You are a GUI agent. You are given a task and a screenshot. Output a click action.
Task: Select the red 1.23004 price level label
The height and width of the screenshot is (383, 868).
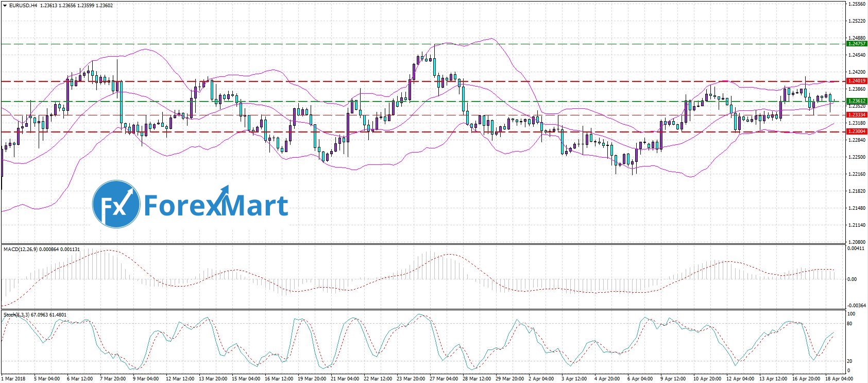click(x=856, y=131)
